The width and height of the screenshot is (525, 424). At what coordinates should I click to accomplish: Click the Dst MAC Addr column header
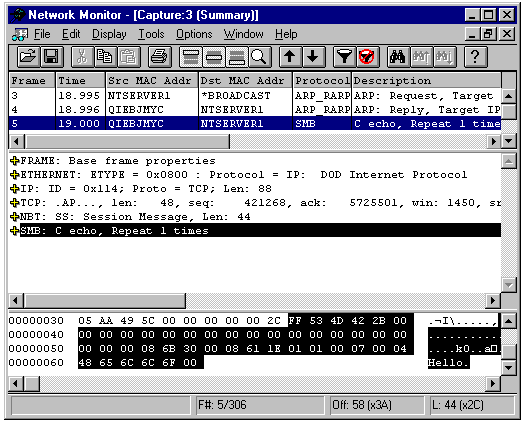click(245, 80)
